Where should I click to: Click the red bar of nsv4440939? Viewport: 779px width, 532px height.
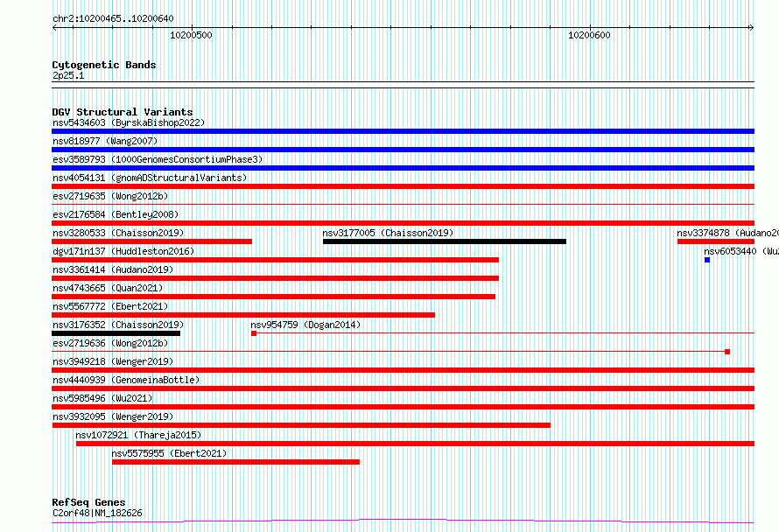(403, 388)
